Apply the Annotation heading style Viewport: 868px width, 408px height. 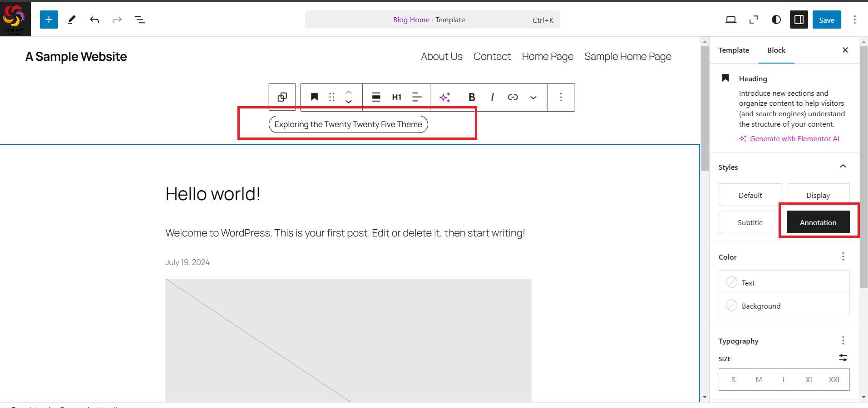pos(818,222)
